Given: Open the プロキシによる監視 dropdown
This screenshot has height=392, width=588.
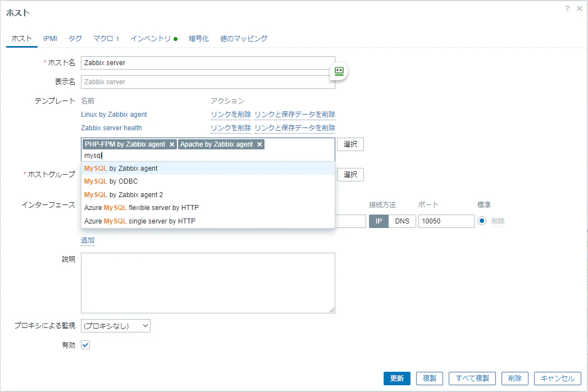Looking at the screenshot, I should (x=116, y=326).
